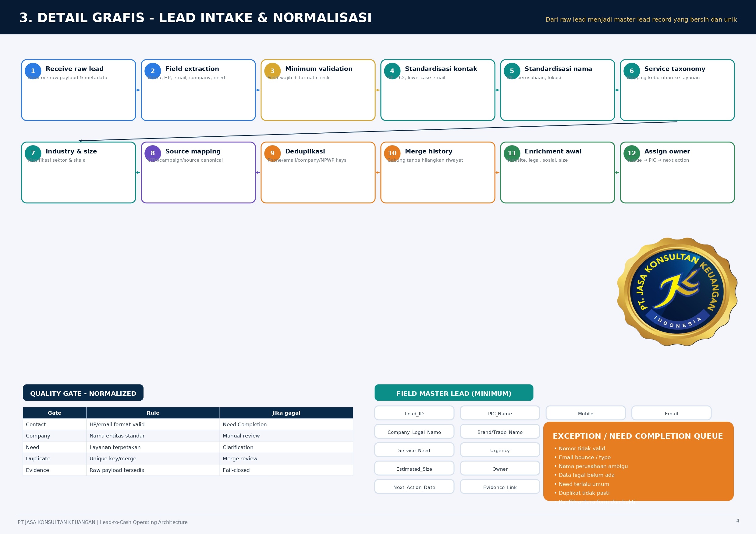Select the 'Email bounce / typo' bullet
This screenshot has height=534, width=756.
(582, 457)
